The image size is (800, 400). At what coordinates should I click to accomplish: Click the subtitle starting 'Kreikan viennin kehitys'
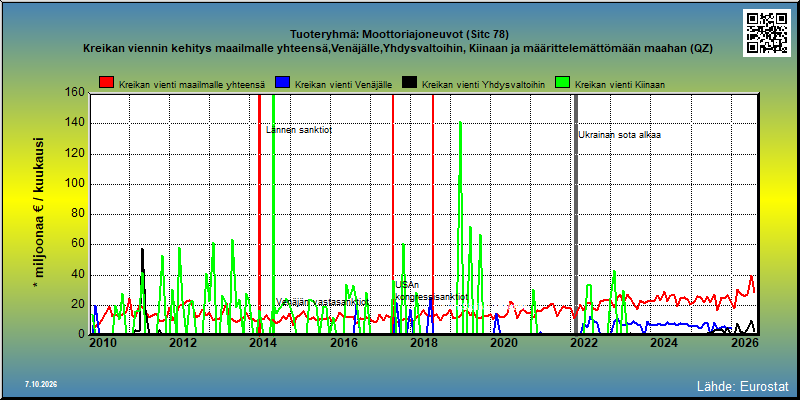pyautogui.click(x=397, y=48)
